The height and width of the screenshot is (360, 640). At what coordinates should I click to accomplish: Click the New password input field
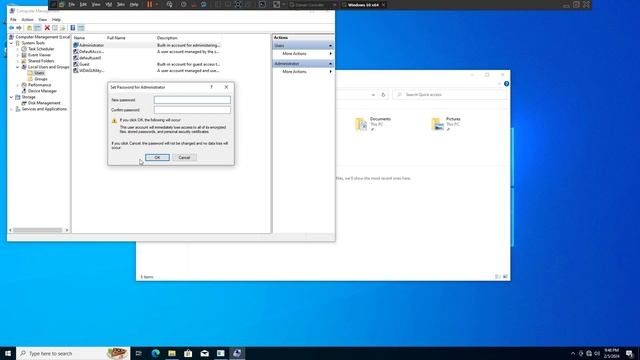(x=192, y=100)
